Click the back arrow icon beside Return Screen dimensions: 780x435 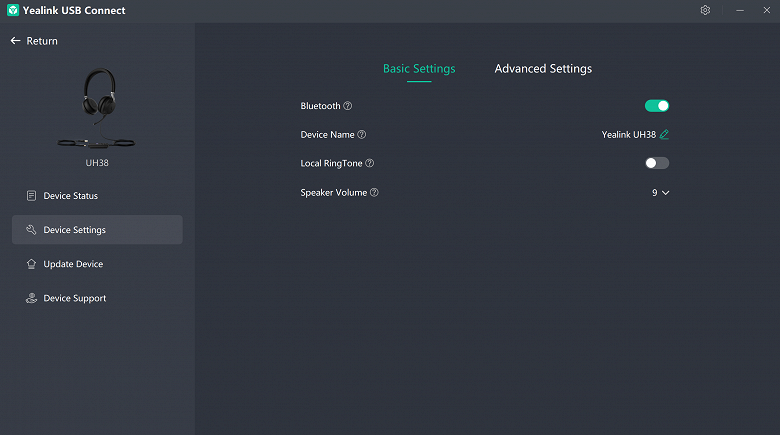pyautogui.click(x=15, y=41)
